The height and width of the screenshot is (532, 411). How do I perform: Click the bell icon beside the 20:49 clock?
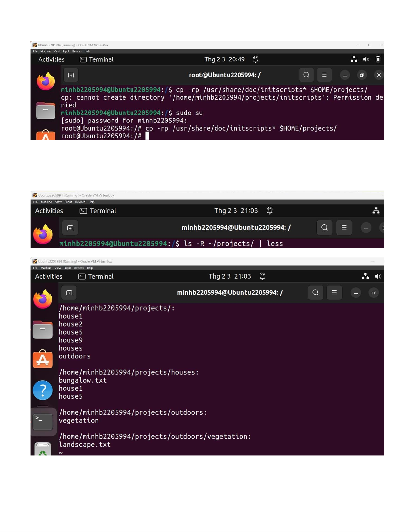pyautogui.click(x=256, y=59)
